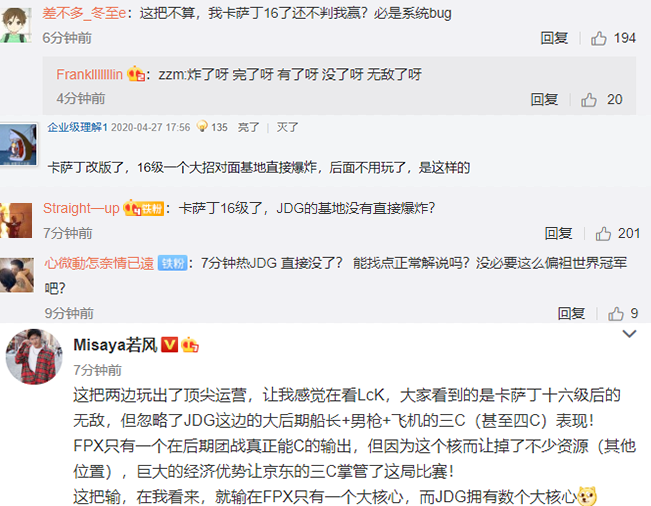Click the crown badge next to Misaya若风

click(x=190, y=345)
